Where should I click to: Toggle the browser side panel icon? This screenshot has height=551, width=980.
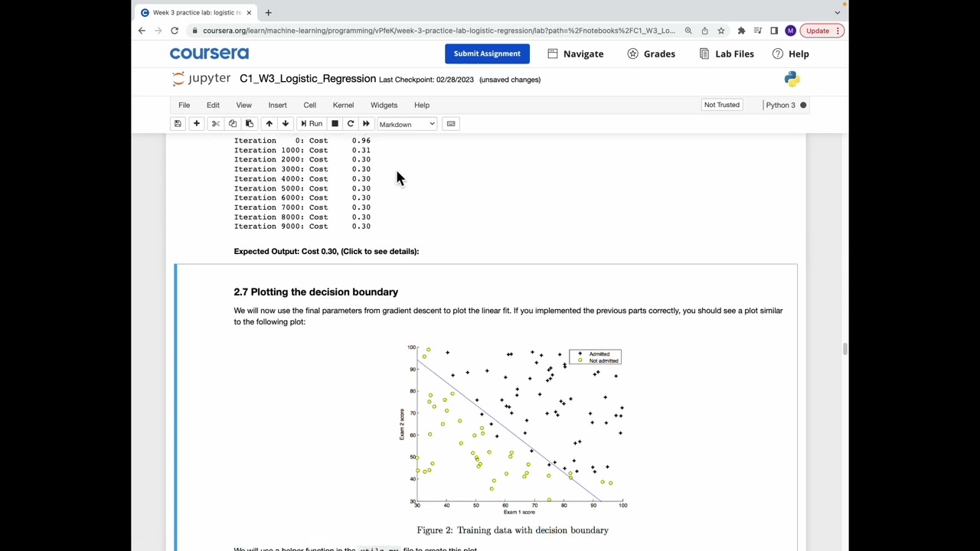774,31
